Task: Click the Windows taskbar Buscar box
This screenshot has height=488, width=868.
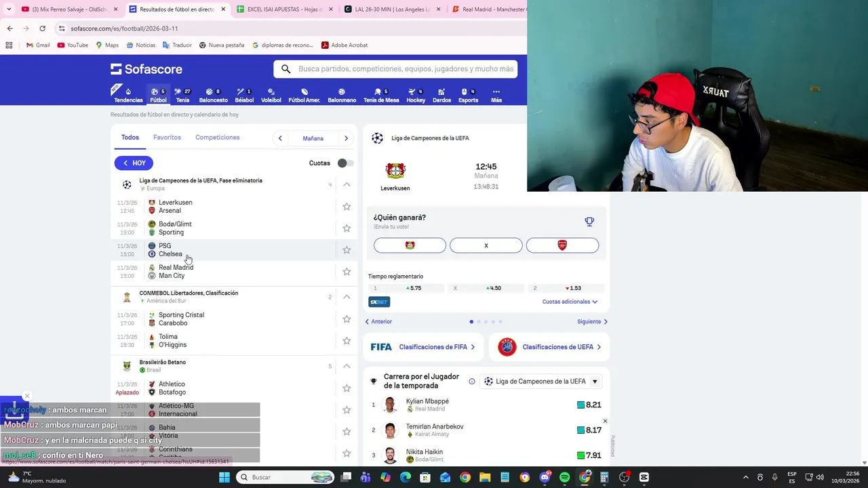Action: 285,477
